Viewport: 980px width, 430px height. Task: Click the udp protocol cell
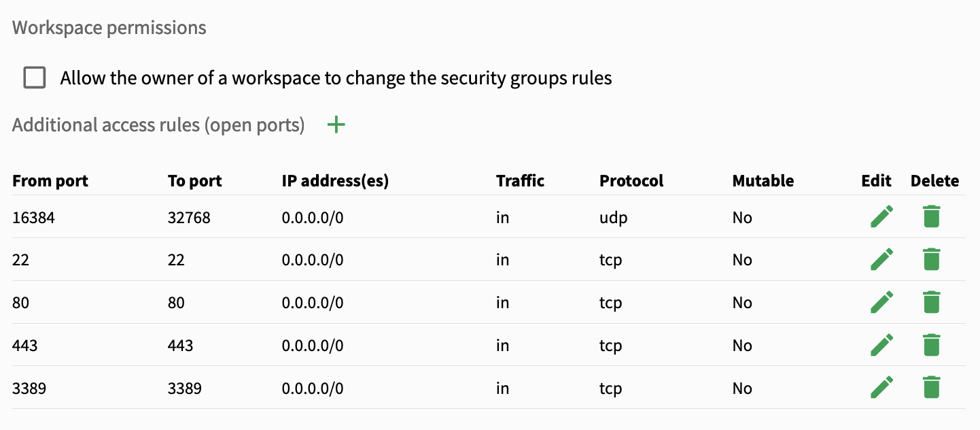click(613, 218)
